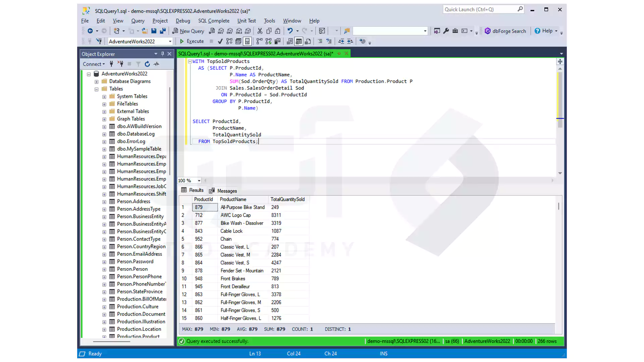The width and height of the screenshot is (644, 362).
Task: Open a new DAX query
Action: [x=248, y=31]
